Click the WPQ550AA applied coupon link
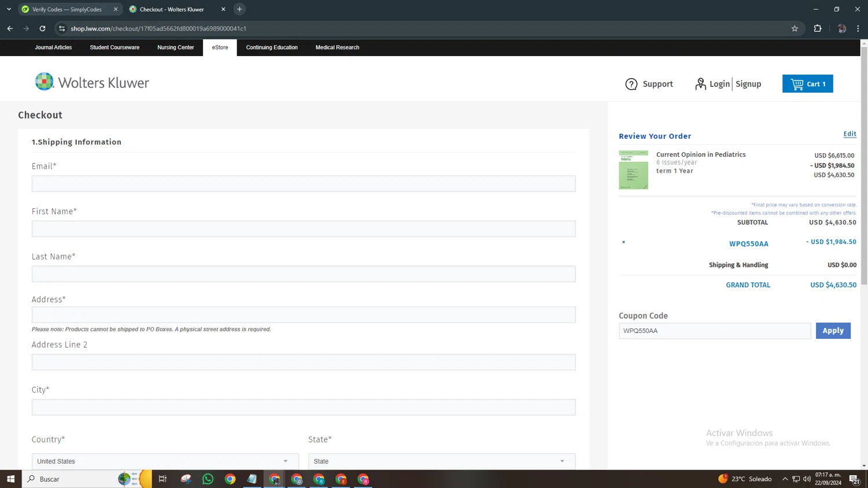This screenshot has width=868, height=488. [749, 243]
